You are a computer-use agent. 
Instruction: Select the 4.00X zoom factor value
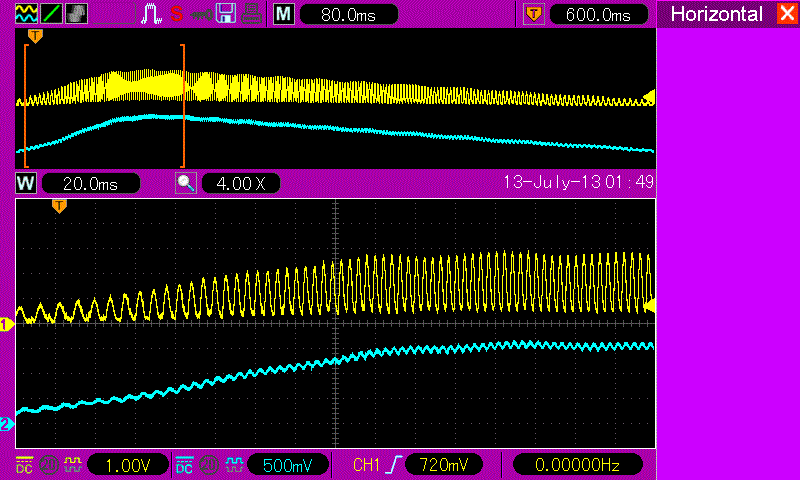click(241, 183)
